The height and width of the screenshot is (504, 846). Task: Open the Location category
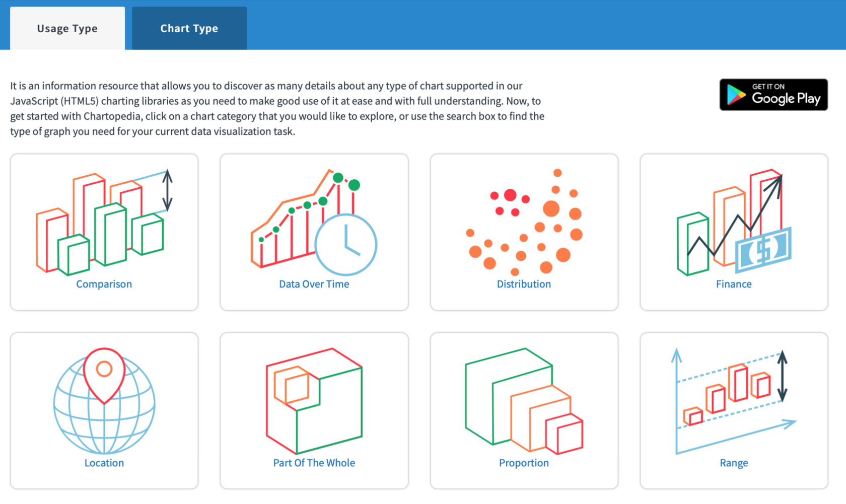point(104,463)
